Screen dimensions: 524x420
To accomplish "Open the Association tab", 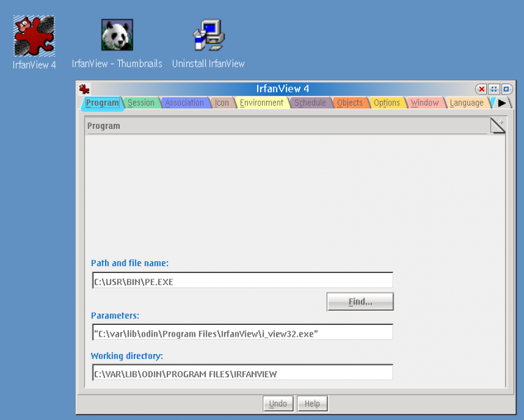I will tap(184, 103).
